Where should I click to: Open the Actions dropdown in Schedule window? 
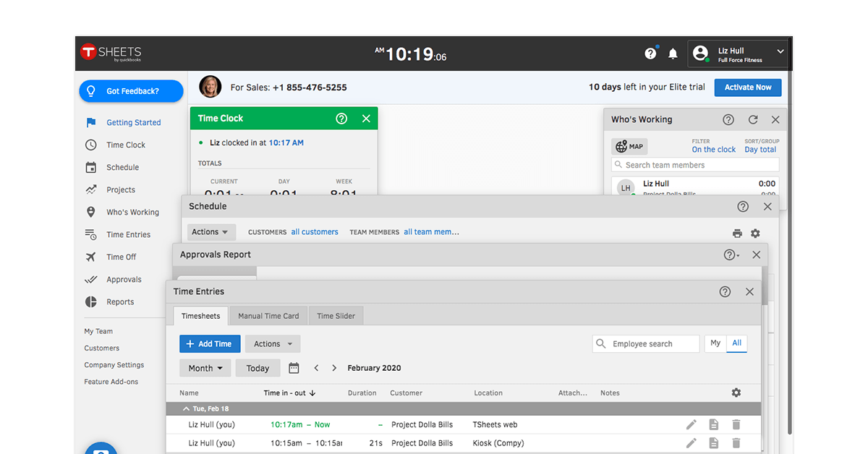coord(211,232)
